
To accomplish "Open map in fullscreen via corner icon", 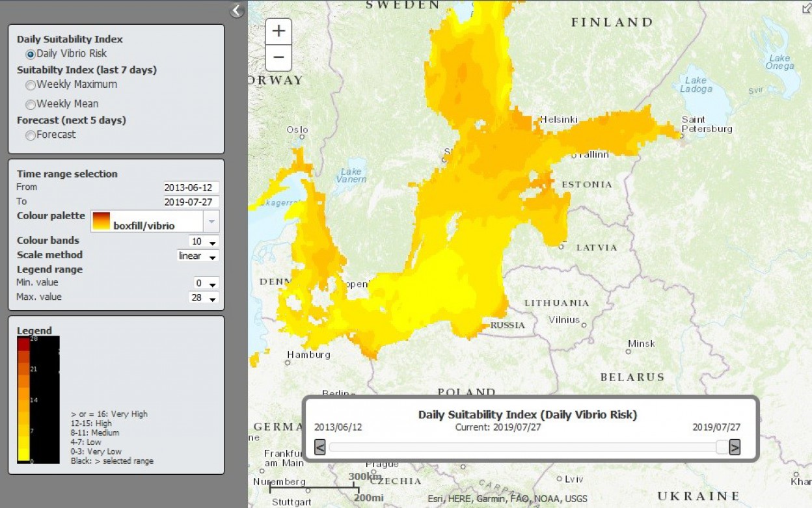I will [x=807, y=7].
